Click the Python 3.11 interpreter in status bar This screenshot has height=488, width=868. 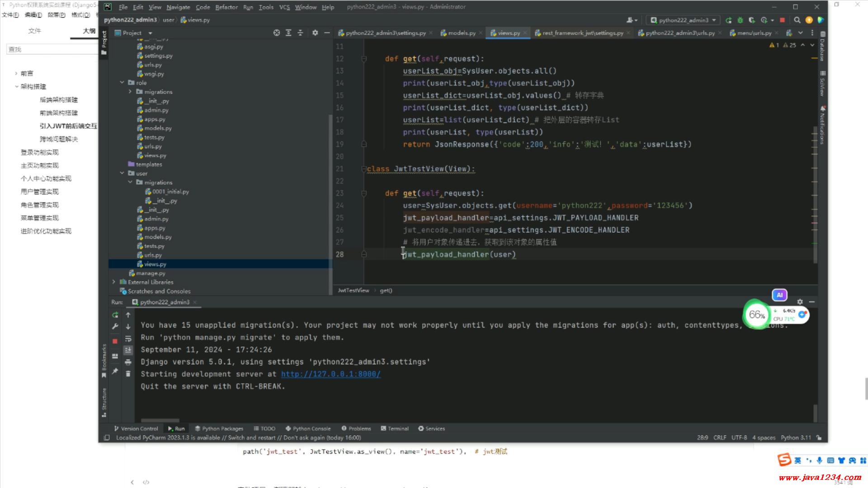pos(796,437)
